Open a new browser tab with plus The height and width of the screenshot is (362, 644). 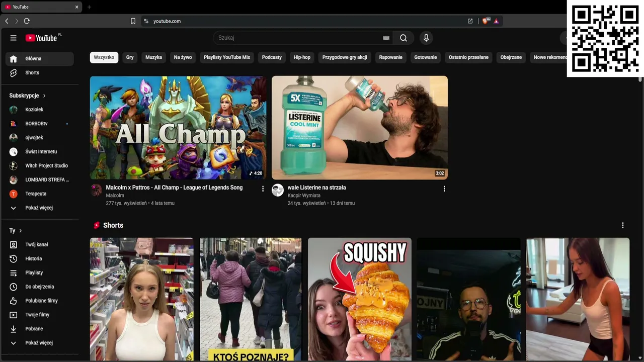(89, 7)
